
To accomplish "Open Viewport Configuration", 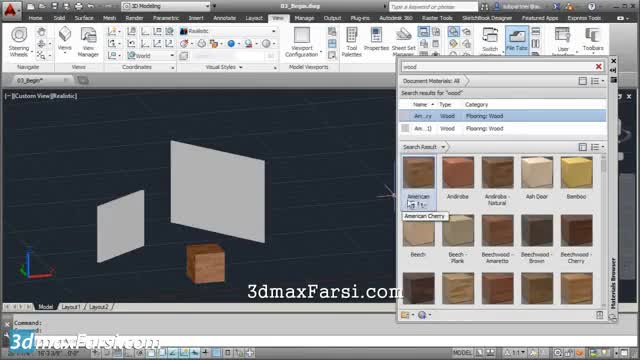I will [x=302, y=42].
